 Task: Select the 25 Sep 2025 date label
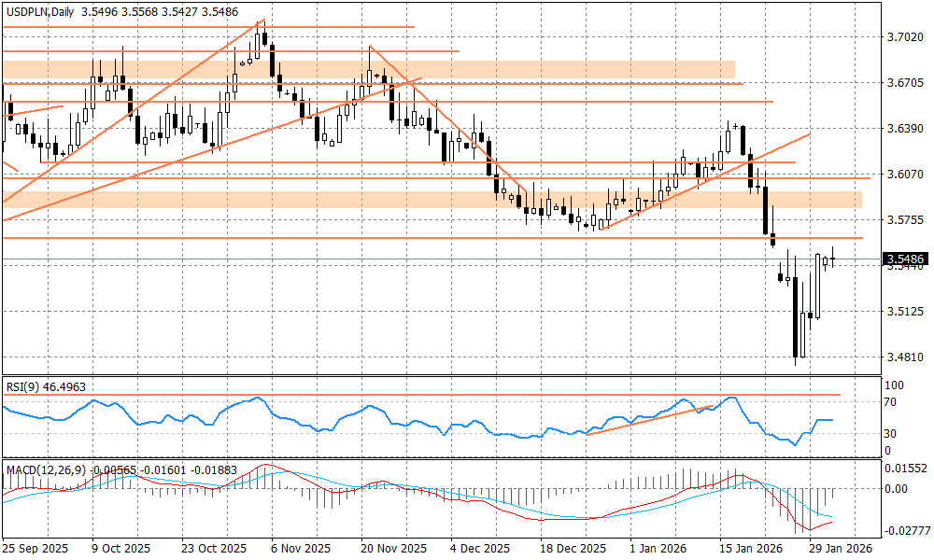coord(35,550)
